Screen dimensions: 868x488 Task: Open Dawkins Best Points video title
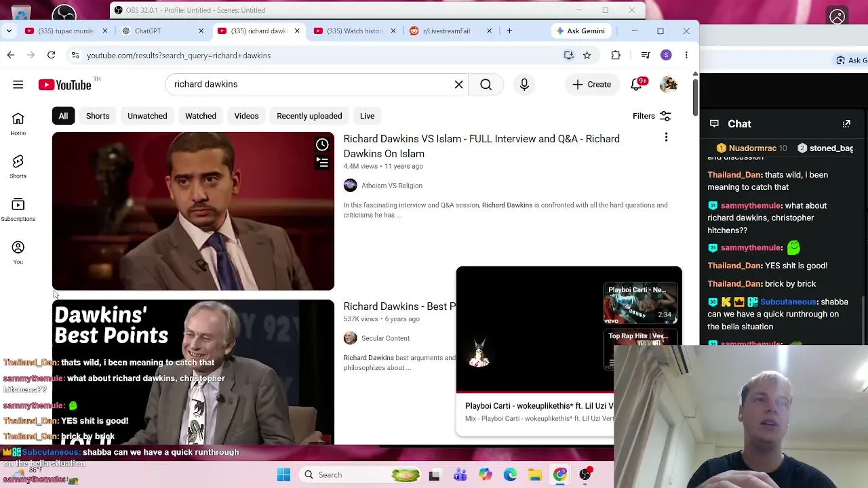(399, 306)
